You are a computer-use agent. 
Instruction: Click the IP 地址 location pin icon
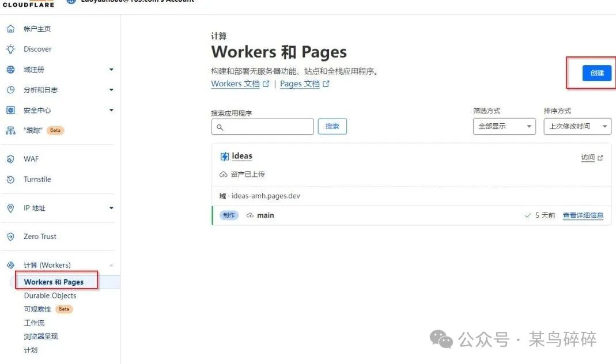10,208
